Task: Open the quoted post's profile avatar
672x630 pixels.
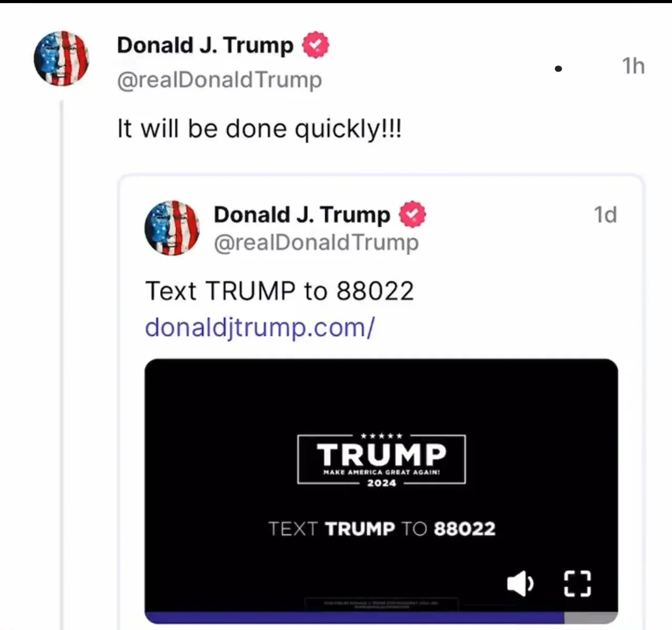Action: [x=172, y=228]
